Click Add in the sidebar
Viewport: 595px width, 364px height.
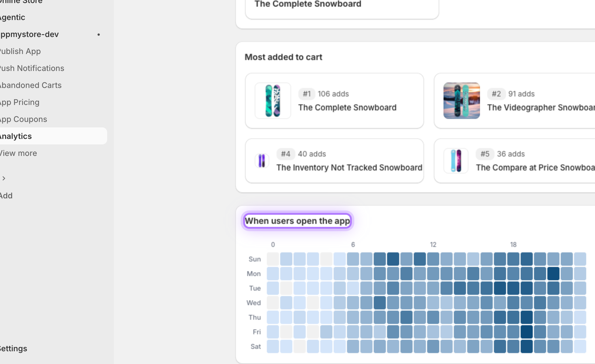(6, 196)
